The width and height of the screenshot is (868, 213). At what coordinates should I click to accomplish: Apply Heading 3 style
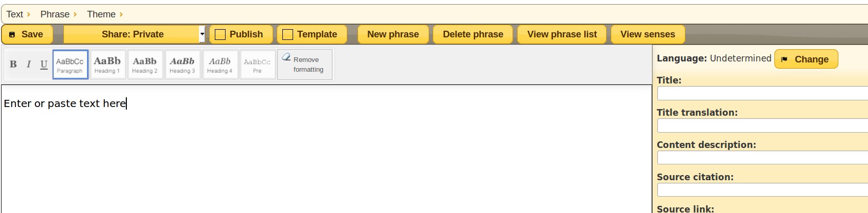183,65
